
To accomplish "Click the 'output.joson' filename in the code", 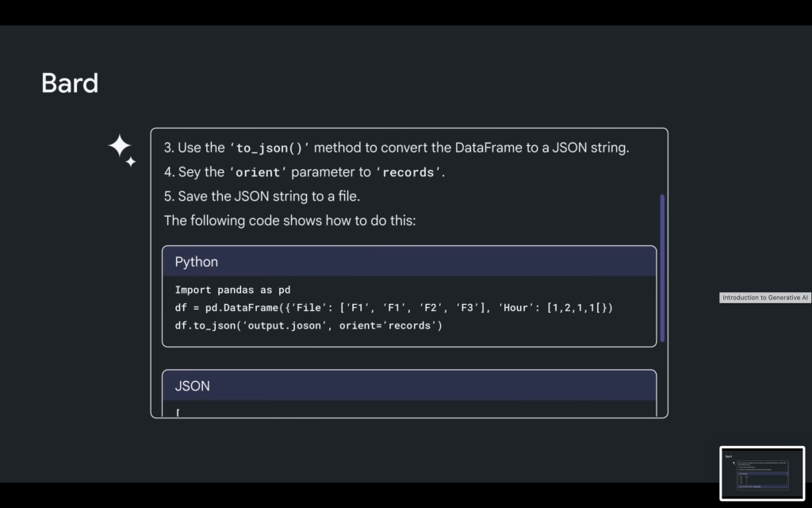I will [x=287, y=325].
